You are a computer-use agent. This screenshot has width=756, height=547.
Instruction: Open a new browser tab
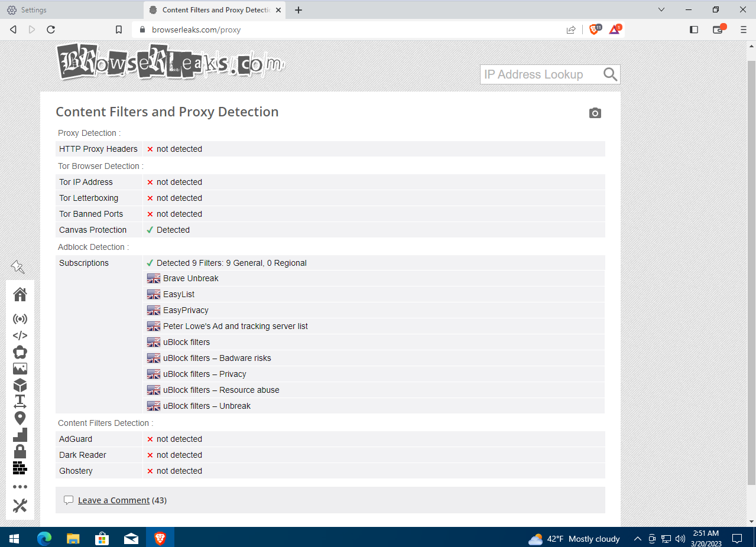click(x=298, y=10)
